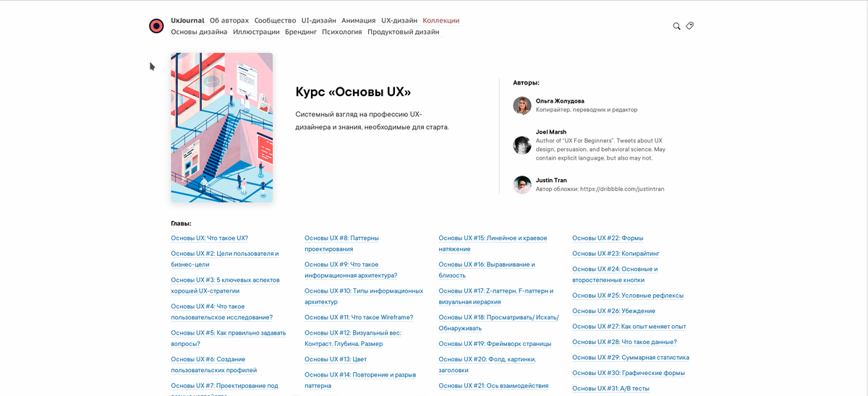Image resolution: width=868 pixels, height=396 pixels.
Task: Click Justin Tran's dribbble cover credit text
Action: (600, 189)
